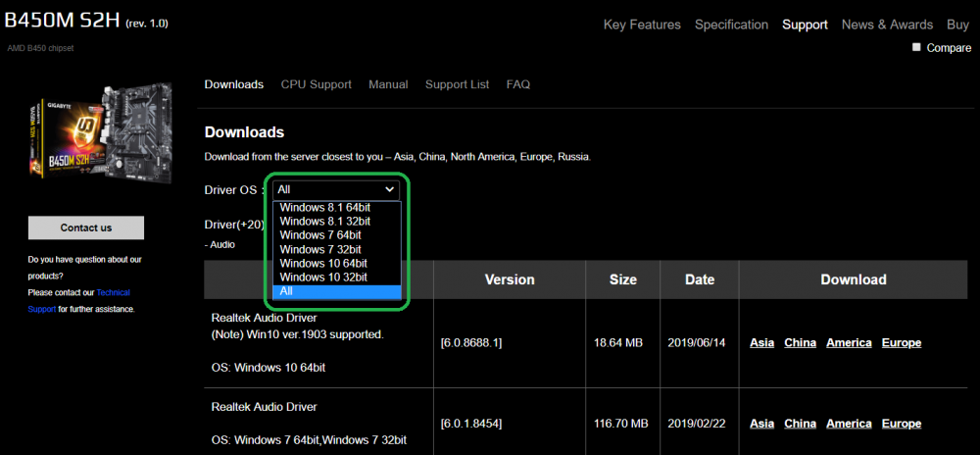Click the Size column header
This screenshot has height=455, width=980.
click(622, 280)
